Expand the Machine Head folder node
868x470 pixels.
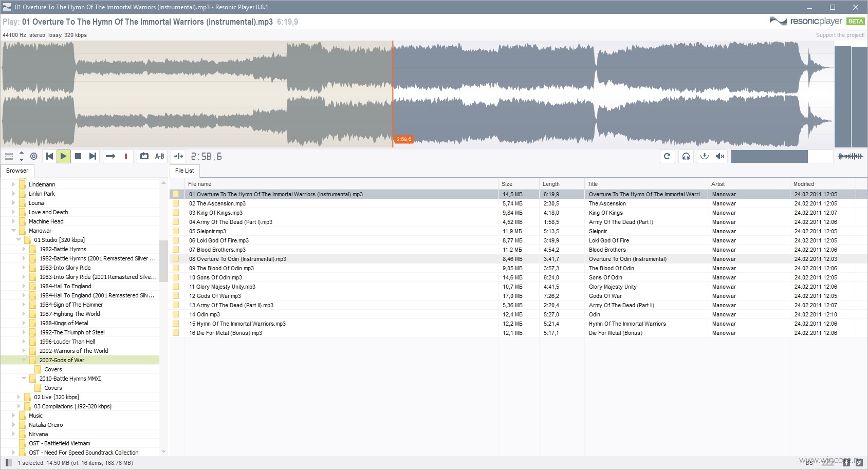pyautogui.click(x=13, y=221)
